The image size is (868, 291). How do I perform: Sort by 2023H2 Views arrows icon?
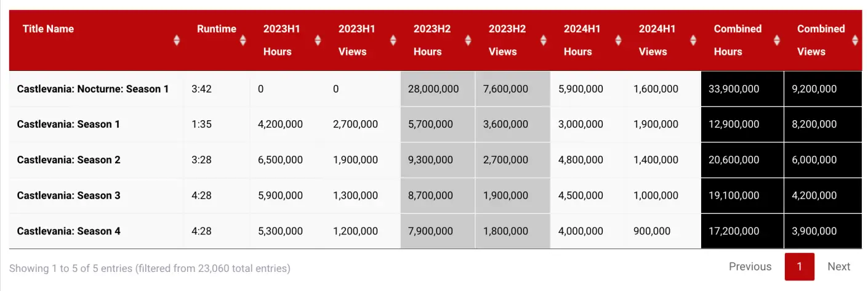[543, 40]
